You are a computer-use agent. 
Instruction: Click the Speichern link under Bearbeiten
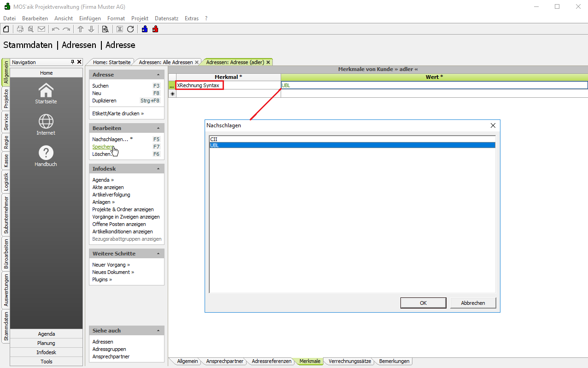[x=103, y=147]
